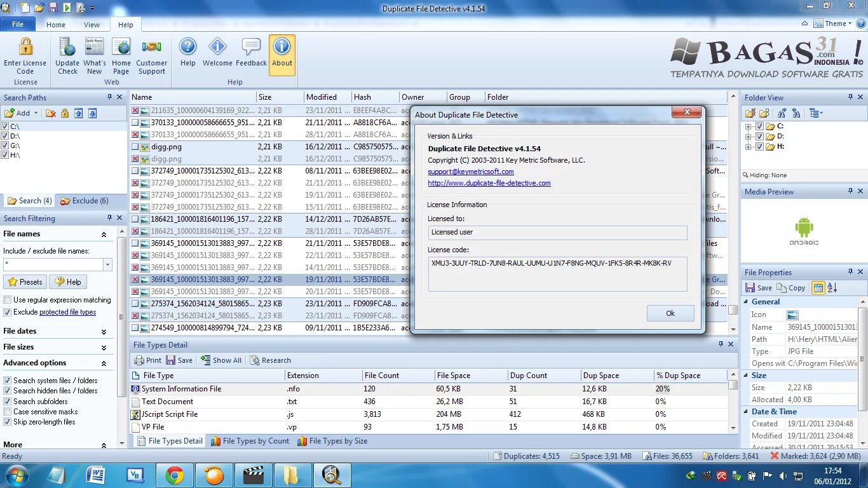Image resolution: width=868 pixels, height=488 pixels.
Task: Enable Case sensitive masks checkbox
Action: point(8,412)
